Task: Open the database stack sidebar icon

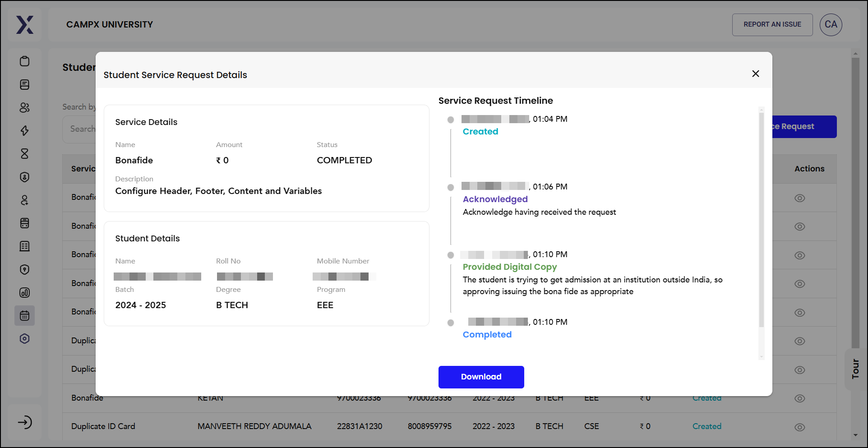Action: (25, 223)
